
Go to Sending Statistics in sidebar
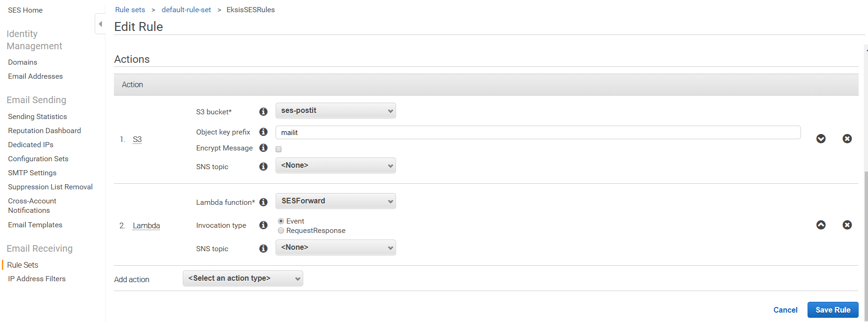[37, 117]
